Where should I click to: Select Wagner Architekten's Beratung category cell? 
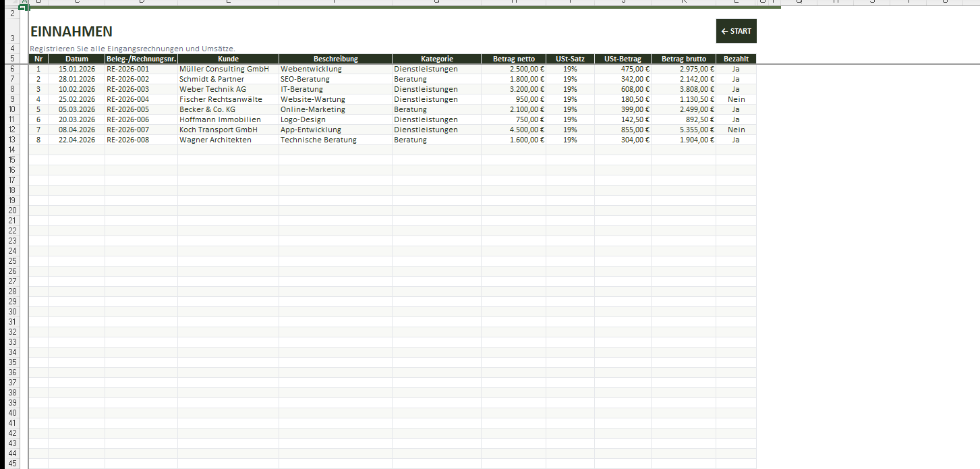[410, 140]
